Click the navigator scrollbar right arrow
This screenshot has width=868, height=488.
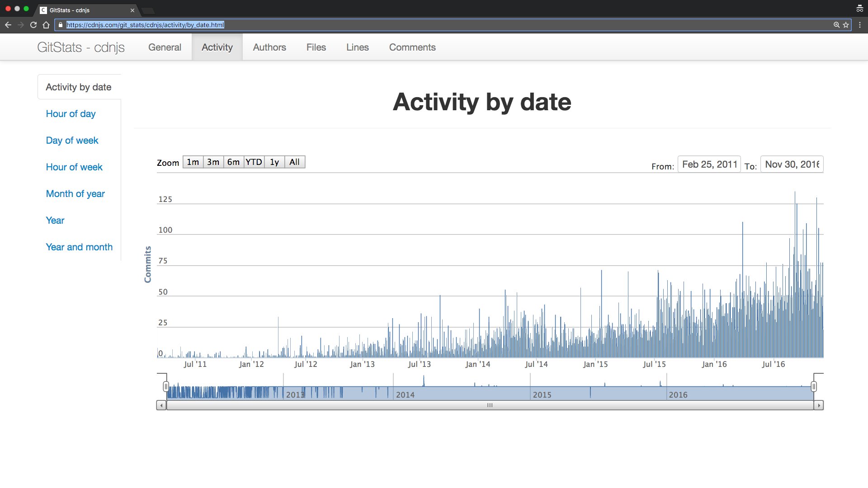[819, 405]
